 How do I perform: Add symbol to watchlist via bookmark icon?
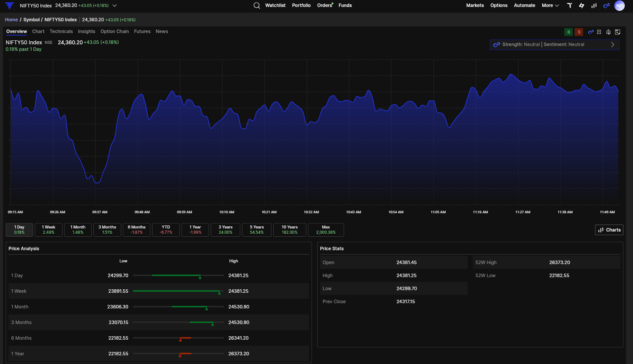(x=599, y=32)
